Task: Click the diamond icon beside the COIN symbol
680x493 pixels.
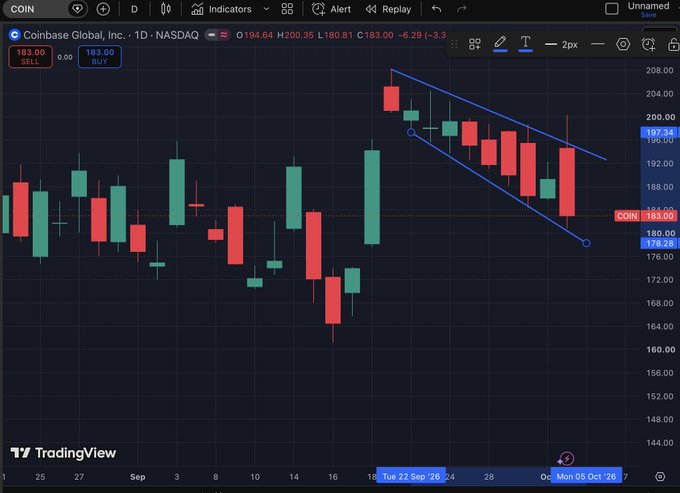Action: (77, 9)
